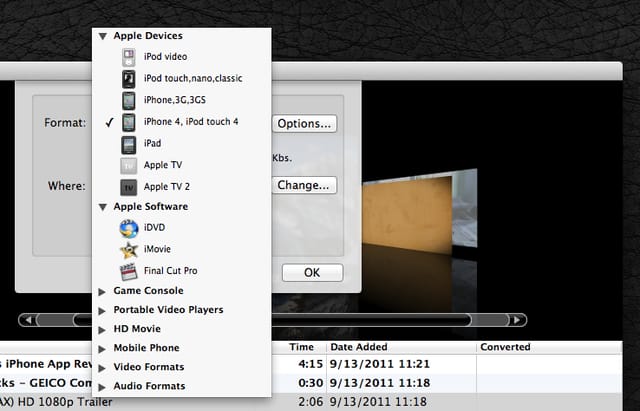Click the 11:18 date in the 0:30 row
Screen dimensions: 640x411
380,383
